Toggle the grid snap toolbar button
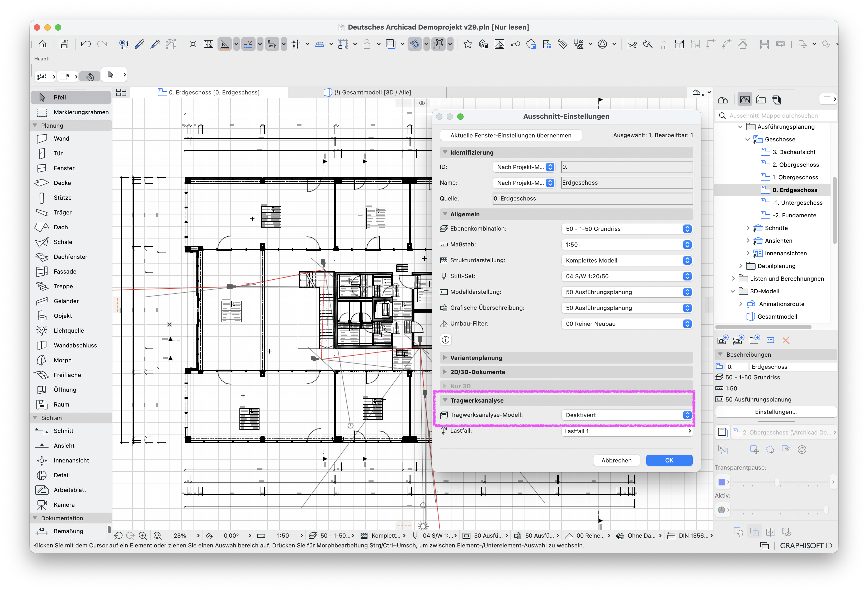Viewport: 868px width, 592px height. pos(296,44)
